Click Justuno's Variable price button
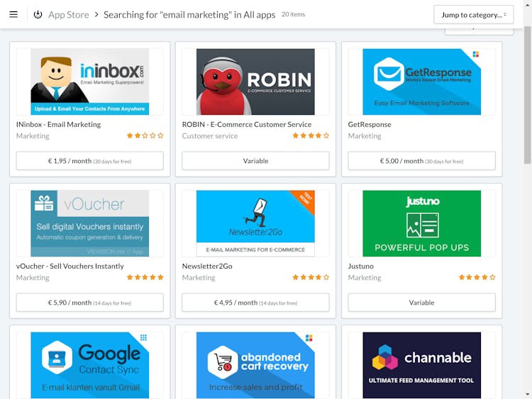 point(422,303)
